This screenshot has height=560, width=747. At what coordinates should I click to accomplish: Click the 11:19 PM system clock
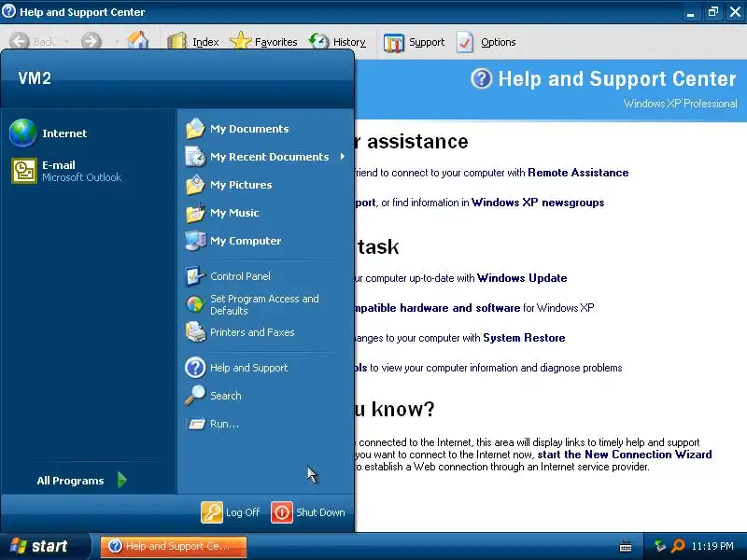[x=712, y=546]
